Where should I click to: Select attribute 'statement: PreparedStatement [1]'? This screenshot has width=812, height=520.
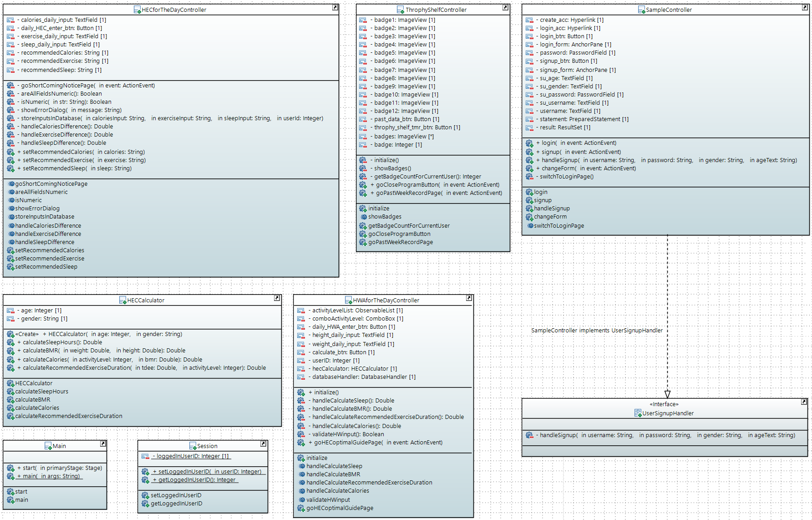(x=582, y=119)
